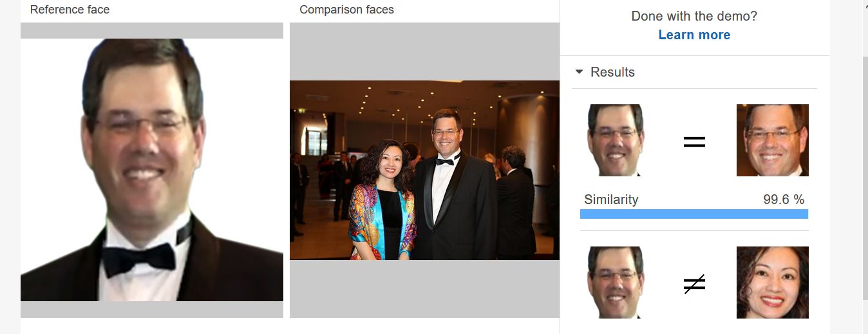The height and width of the screenshot is (334, 868).
Task: Click the Comparison faces heading
Action: tap(346, 10)
